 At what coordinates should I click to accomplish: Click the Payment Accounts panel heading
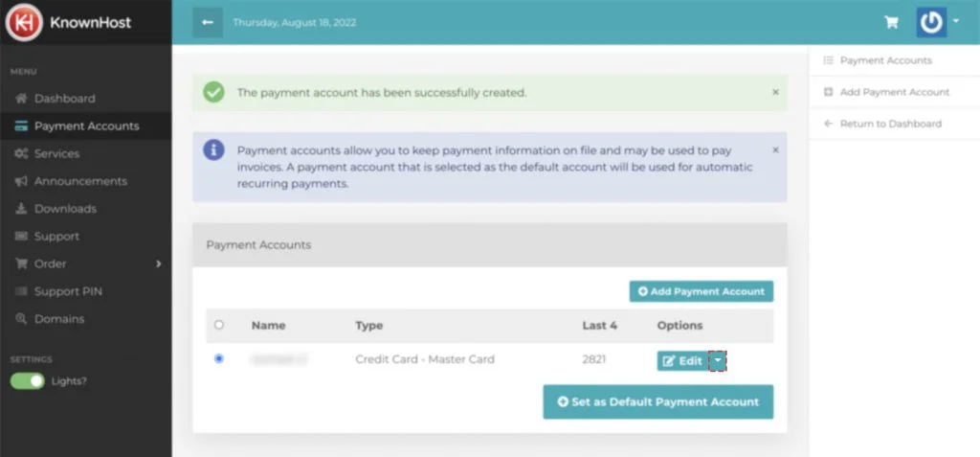click(x=258, y=244)
